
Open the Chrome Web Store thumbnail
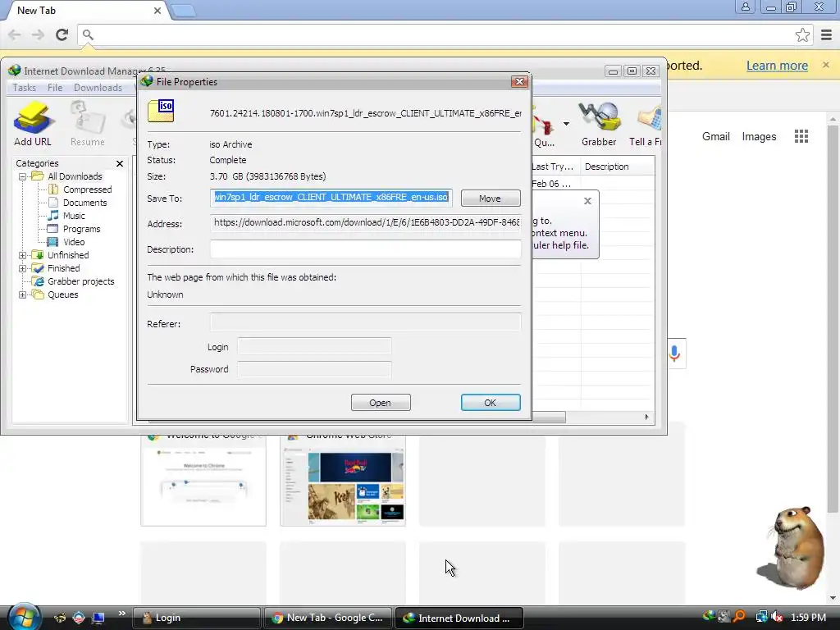point(343,481)
